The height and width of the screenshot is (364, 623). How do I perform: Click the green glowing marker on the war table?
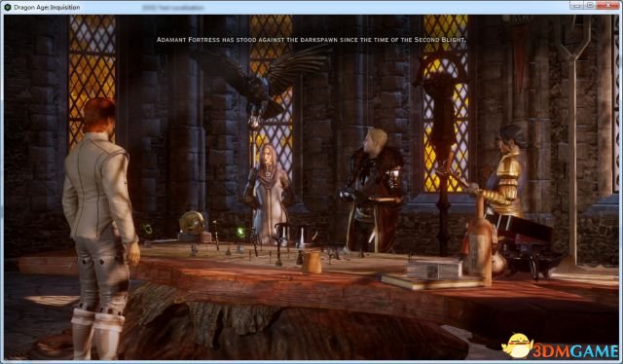tap(240, 233)
